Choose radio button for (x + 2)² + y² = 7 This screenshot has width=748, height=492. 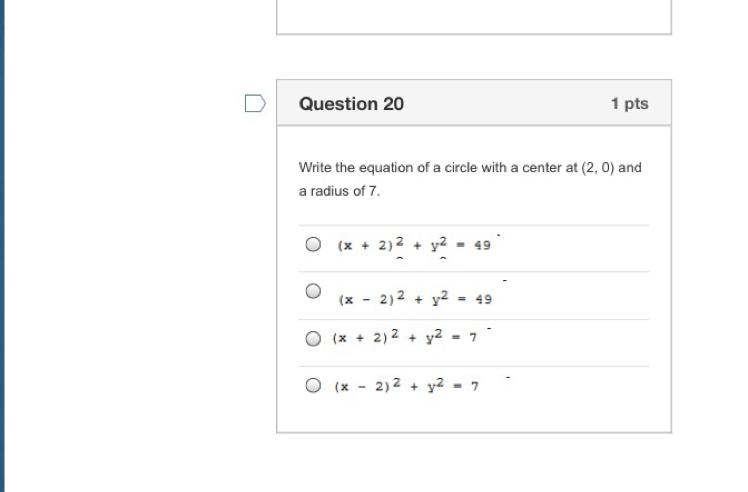pyautogui.click(x=313, y=338)
